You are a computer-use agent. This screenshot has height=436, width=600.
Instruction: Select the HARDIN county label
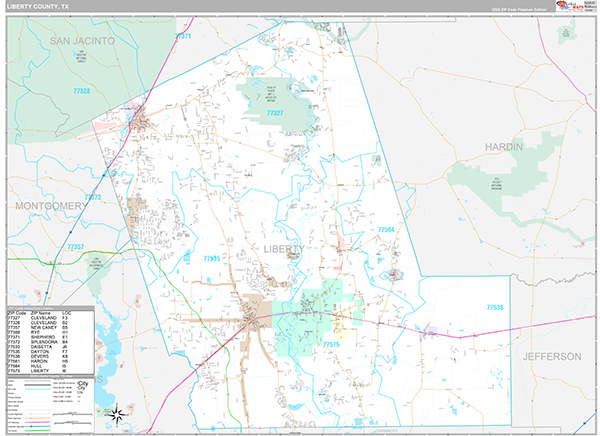tap(504, 147)
